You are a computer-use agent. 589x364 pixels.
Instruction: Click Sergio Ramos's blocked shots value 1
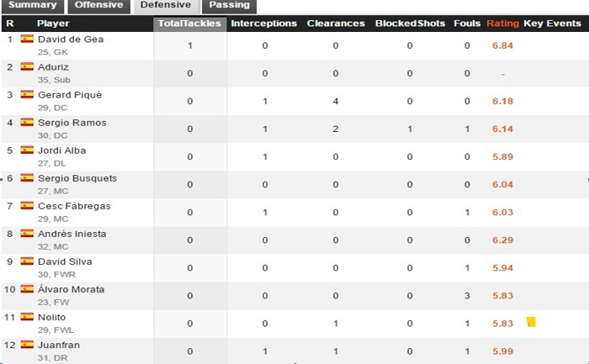(x=410, y=129)
